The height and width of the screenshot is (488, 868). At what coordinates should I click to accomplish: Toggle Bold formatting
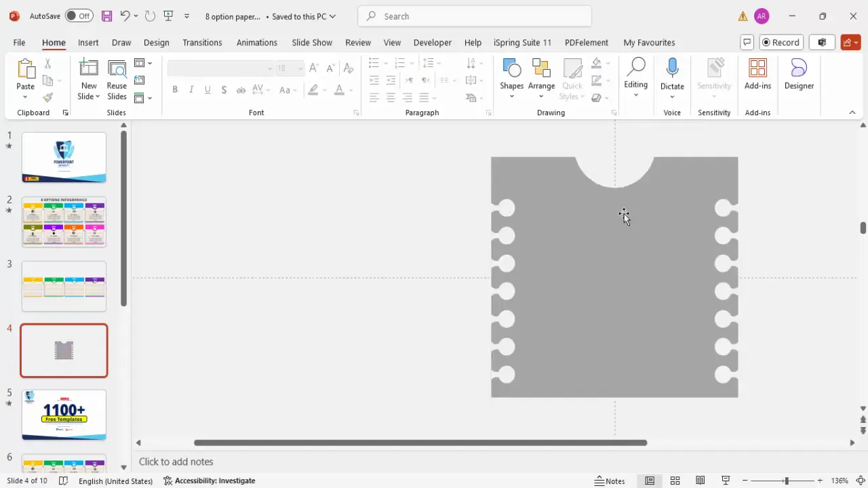(x=175, y=89)
